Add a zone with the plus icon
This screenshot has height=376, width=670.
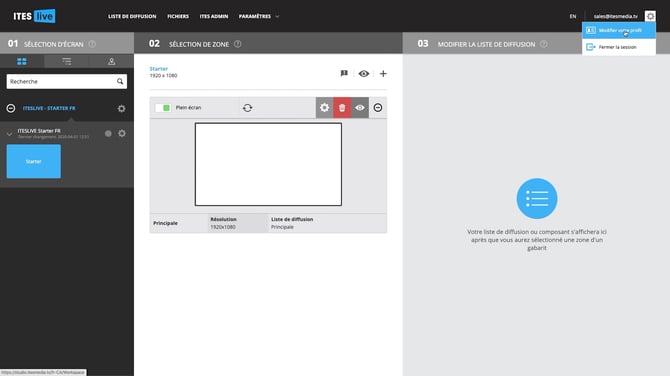tap(383, 73)
